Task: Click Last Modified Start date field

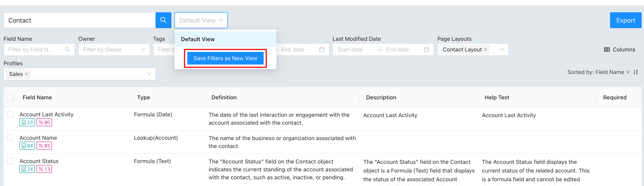Action: (x=350, y=49)
